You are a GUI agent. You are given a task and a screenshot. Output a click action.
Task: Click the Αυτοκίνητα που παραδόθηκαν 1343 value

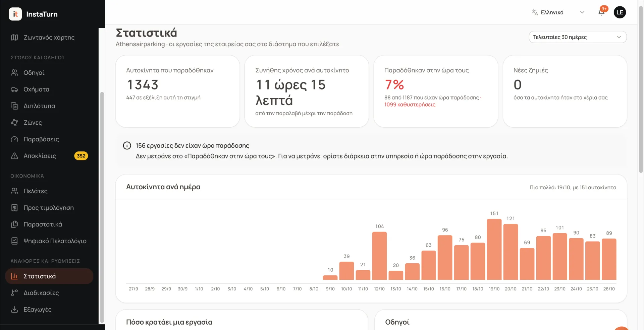coord(143,85)
